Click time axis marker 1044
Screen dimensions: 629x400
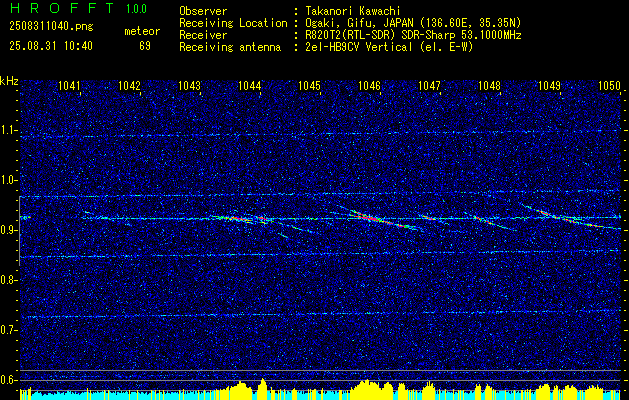click(250, 85)
